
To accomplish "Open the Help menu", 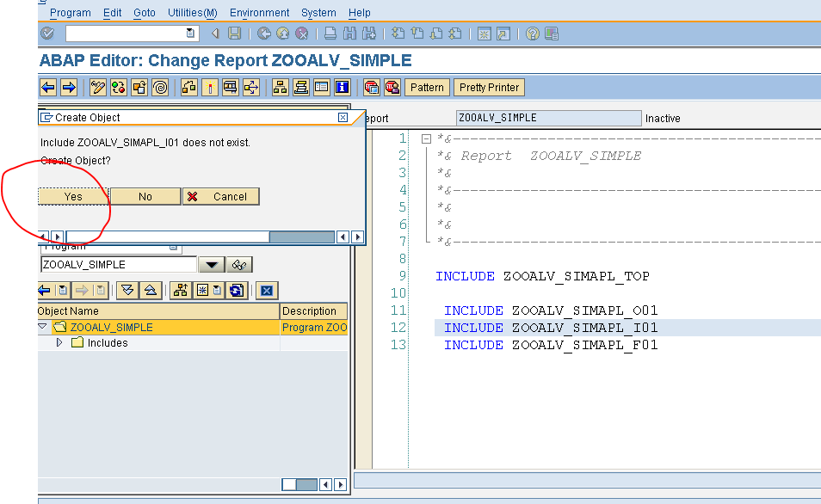I will click(x=359, y=13).
